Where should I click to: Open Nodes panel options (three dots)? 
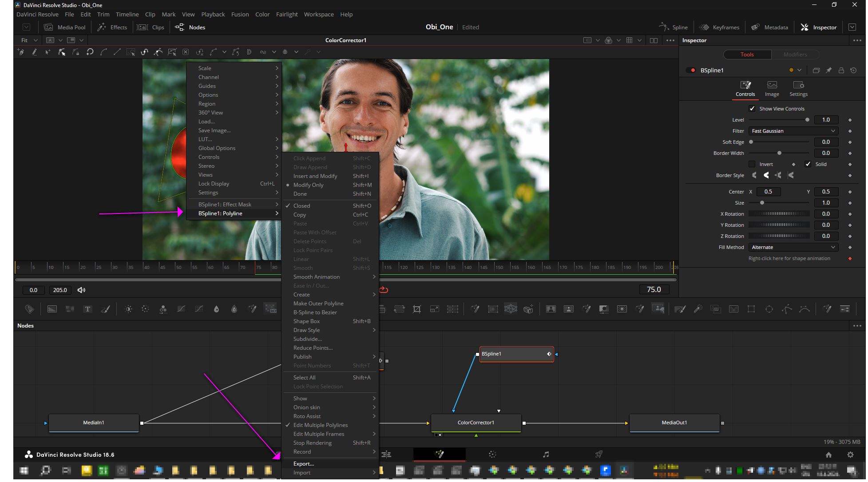pos(857,326)
